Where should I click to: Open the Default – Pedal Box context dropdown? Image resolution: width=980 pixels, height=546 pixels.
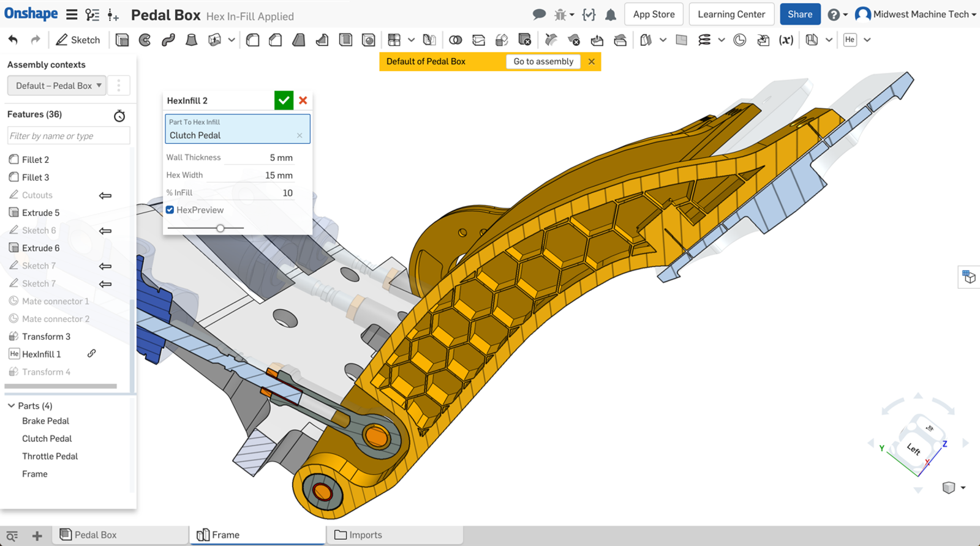point(57,86)
